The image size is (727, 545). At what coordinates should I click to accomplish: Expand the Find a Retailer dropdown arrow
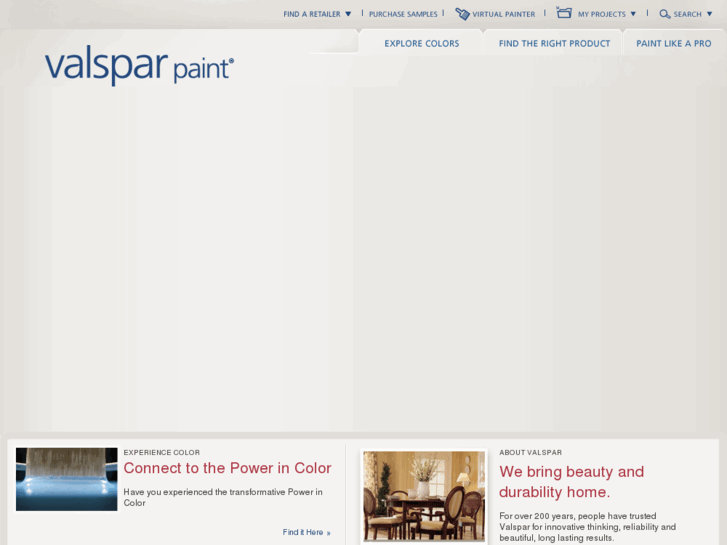(348, 14)
